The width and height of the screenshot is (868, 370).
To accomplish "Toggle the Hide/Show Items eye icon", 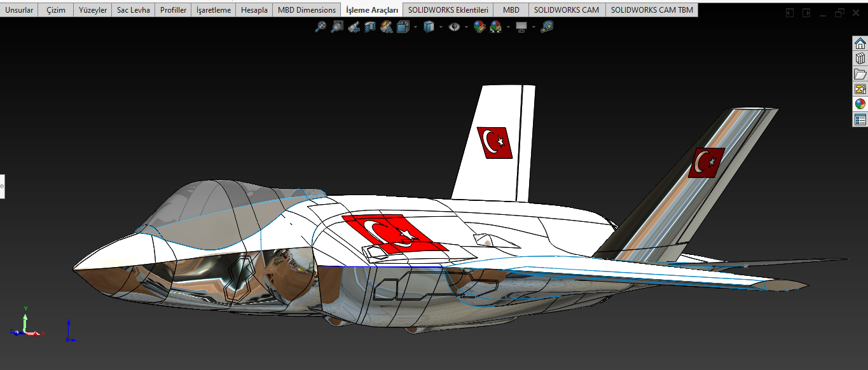I will (454, 27).
